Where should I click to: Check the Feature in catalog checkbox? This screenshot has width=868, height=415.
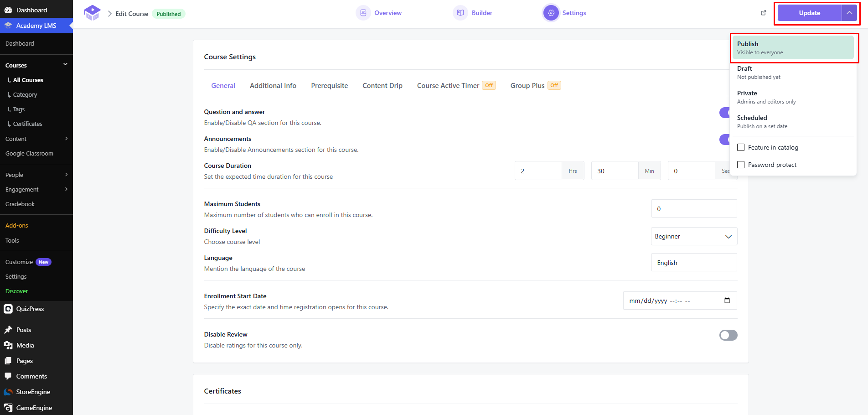pyautogui.click(x=741, y=147)
